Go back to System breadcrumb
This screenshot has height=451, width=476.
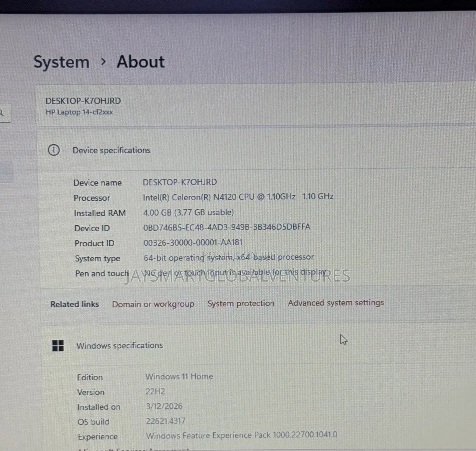[61, 62]
